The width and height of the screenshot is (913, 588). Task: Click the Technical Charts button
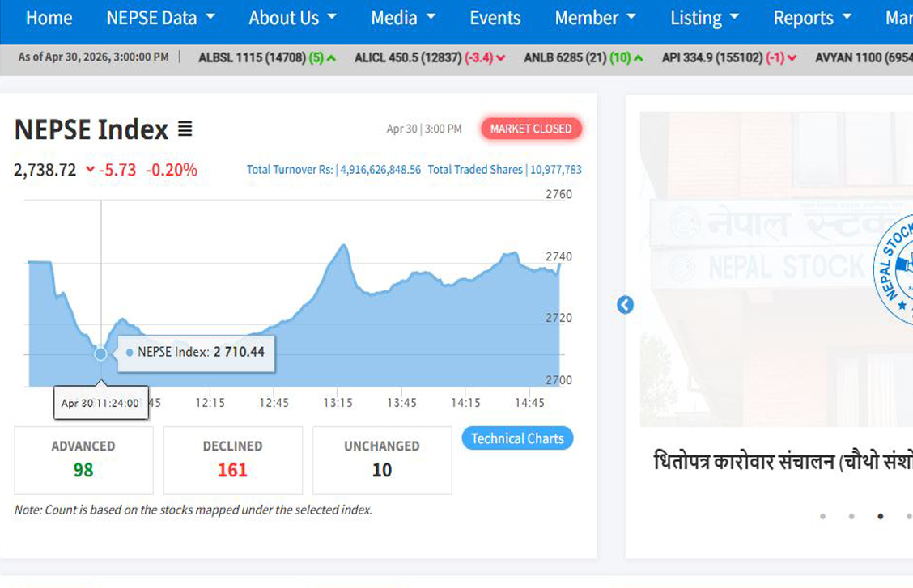517,438
